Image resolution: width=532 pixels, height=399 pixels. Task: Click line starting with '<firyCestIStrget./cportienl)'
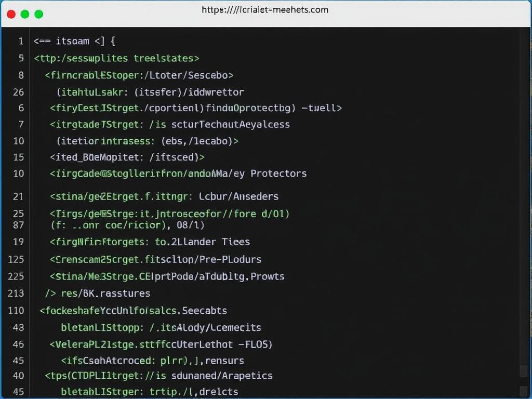pyautogui.click(x=196, y=108)
